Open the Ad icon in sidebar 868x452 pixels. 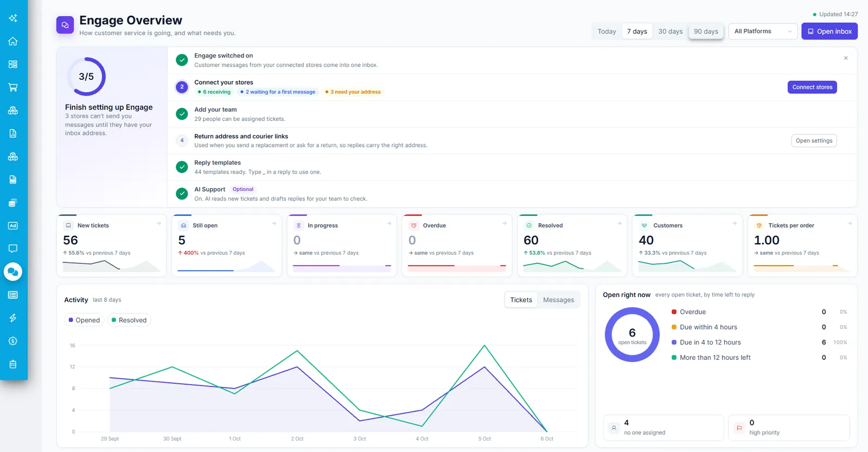pyautogui.click(x=13, y=225)
